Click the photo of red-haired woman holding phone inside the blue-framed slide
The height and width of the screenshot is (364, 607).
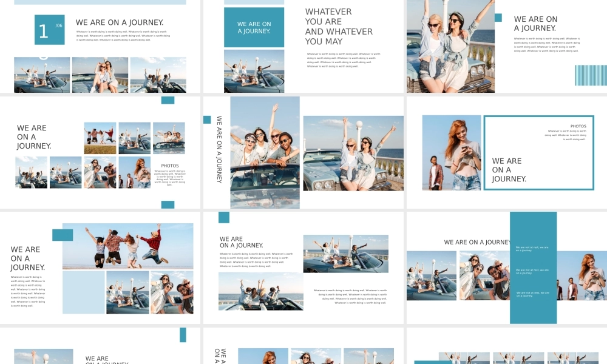coord(452,153)
